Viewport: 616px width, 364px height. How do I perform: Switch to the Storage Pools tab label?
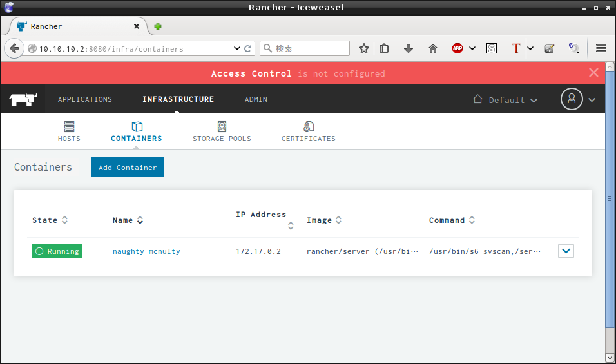coord(222,139)
